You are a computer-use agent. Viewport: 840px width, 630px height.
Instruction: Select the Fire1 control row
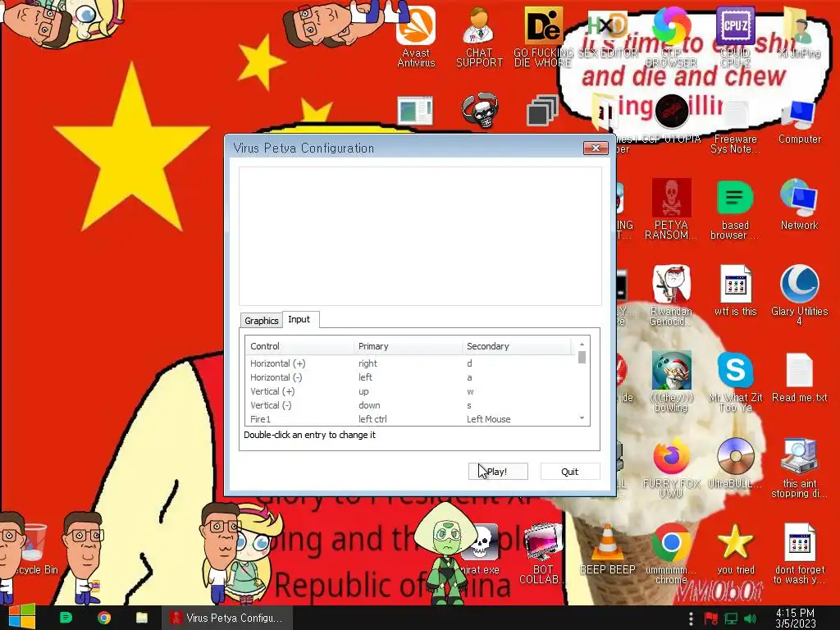coord(410,419)
